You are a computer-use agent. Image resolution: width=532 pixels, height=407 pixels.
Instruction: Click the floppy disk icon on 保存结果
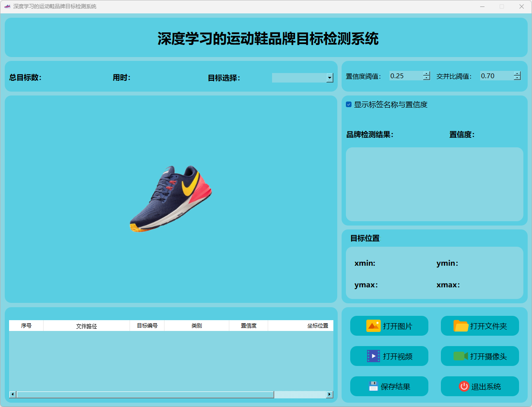click(373, 386)
